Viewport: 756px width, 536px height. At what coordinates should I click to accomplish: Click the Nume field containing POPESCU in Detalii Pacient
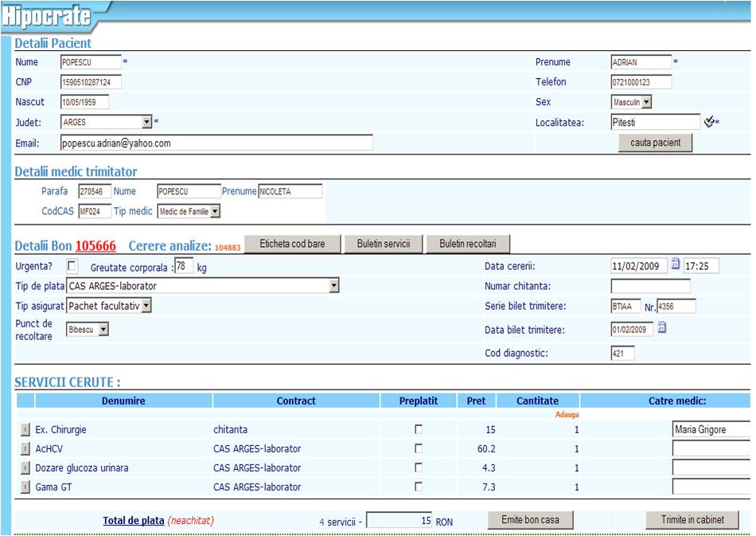[91, 62]
